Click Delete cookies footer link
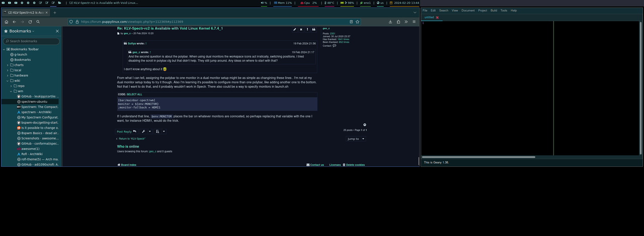The height and width of the screenshot is (236, 644). click(x=354, y=165)
